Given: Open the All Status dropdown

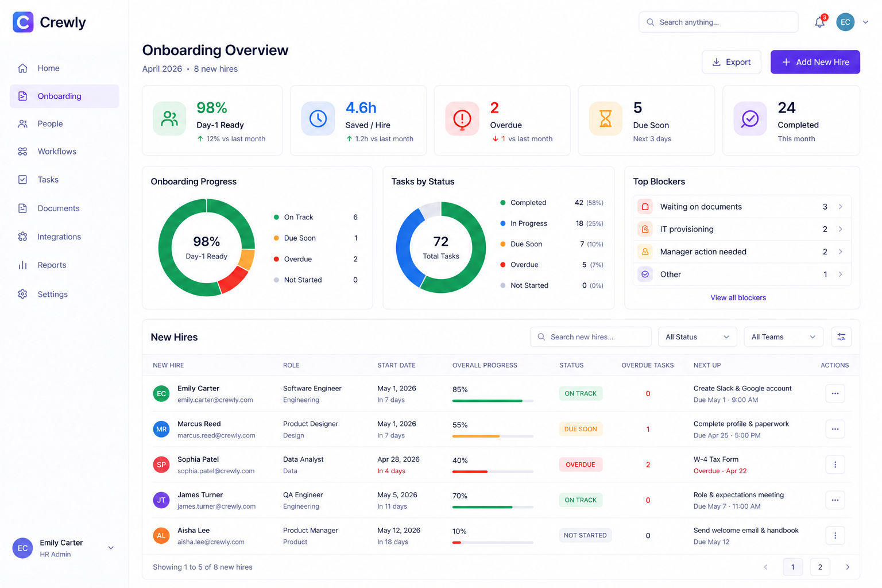Looking at the screenshot, I should click(697, 337).
